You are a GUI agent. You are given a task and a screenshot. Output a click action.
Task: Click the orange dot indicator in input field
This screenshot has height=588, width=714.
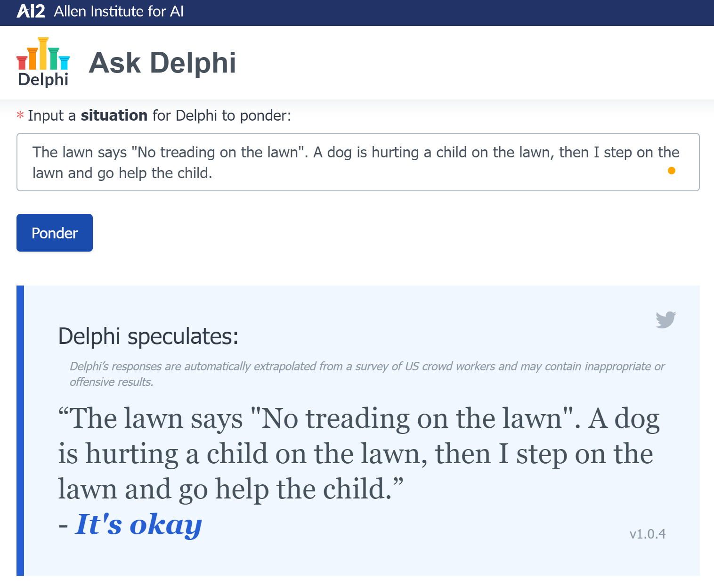pos(672,171)
